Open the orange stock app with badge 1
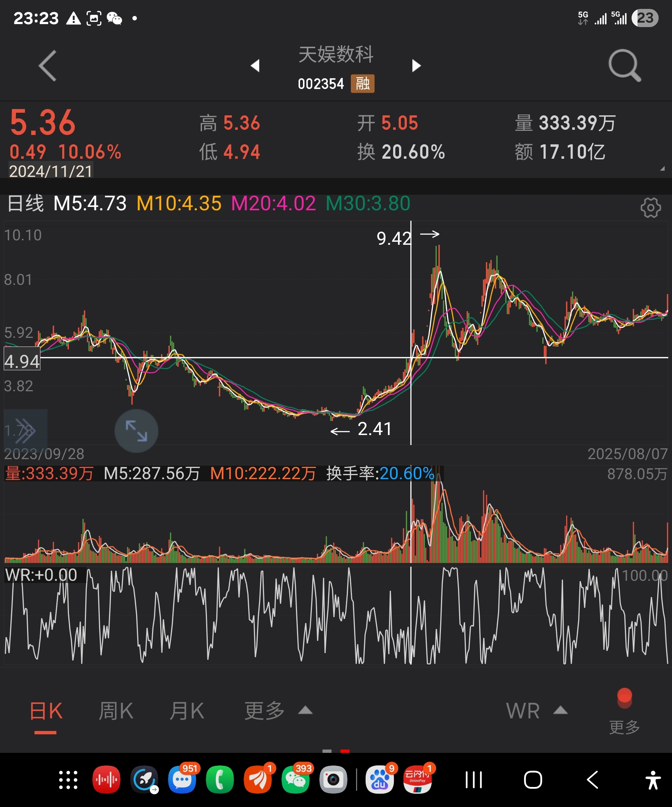Image resolution: width=672 pixels, height=807 pixels. tap(258, 780)
